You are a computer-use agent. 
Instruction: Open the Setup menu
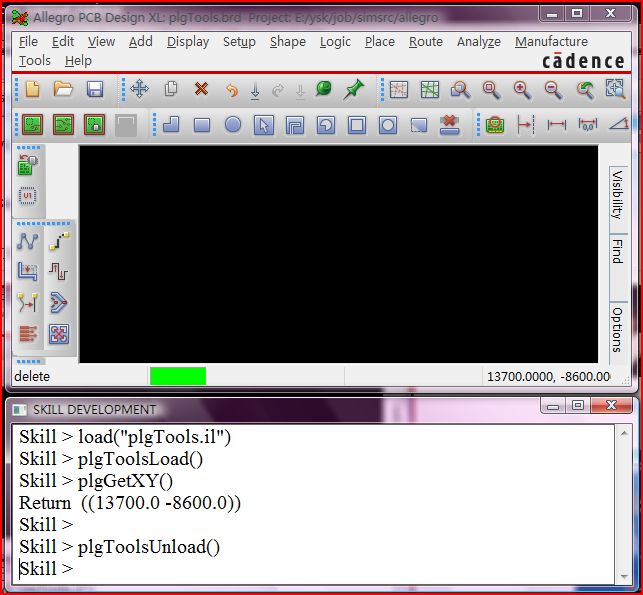tap(239, 42)
